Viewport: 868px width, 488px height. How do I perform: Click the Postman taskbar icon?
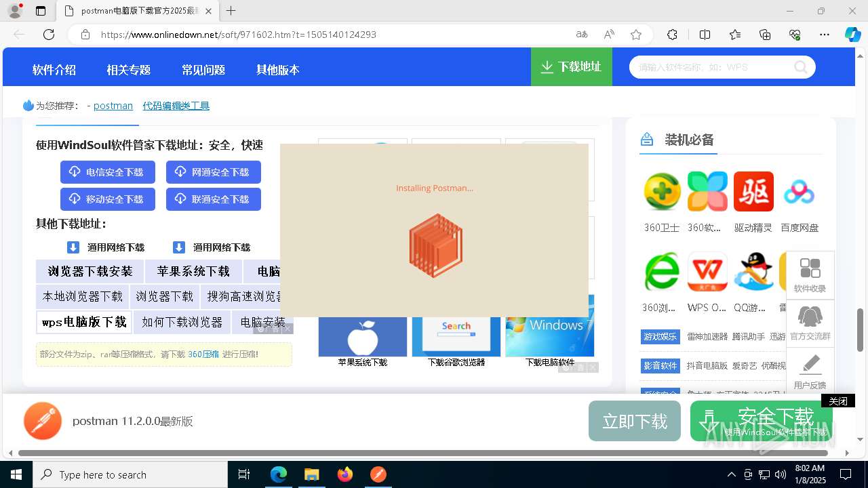[378, 474]
